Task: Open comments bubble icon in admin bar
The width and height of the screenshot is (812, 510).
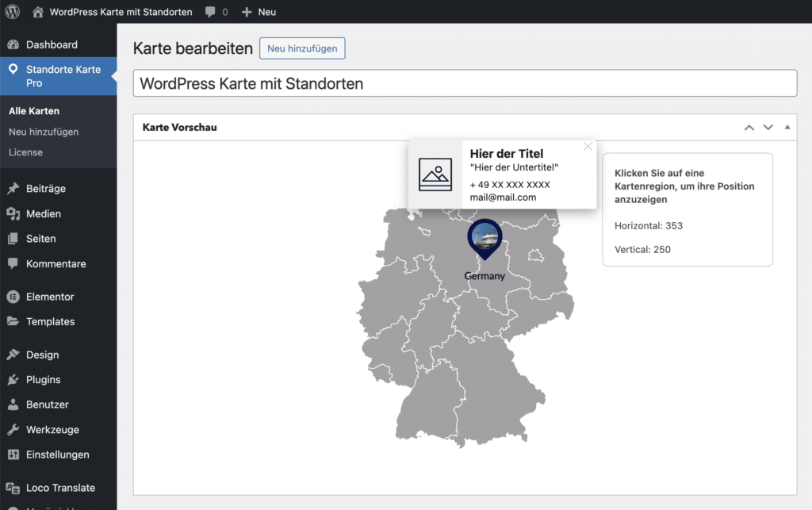Action: (209, 12)
